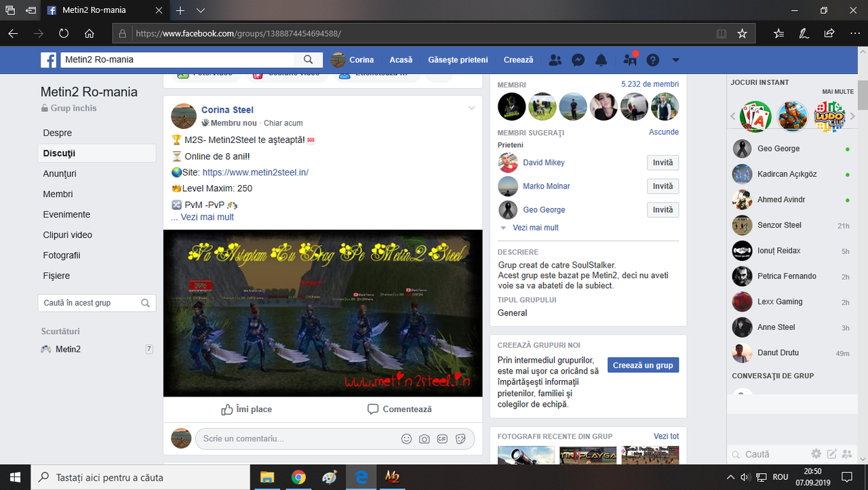The height and width of the screenshot is (490, 868).
Task: Create new group chat icon
Action: point(846,454)
